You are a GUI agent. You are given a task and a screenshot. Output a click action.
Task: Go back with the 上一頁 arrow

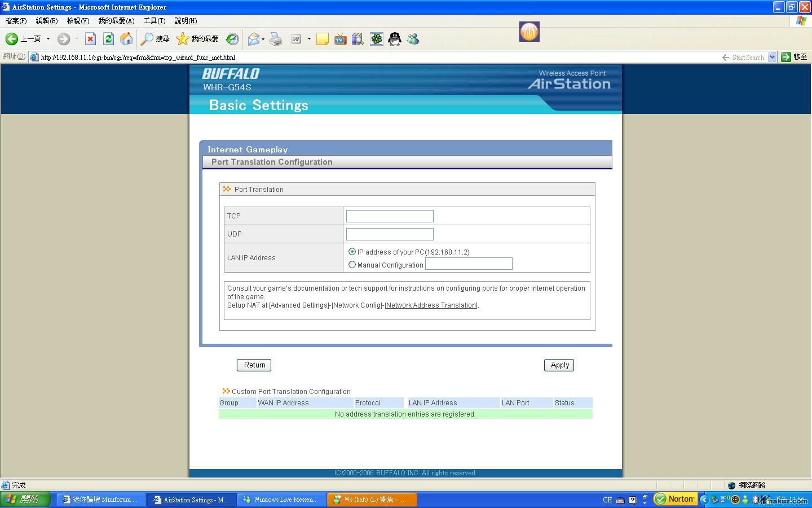(x=23, y=38)
